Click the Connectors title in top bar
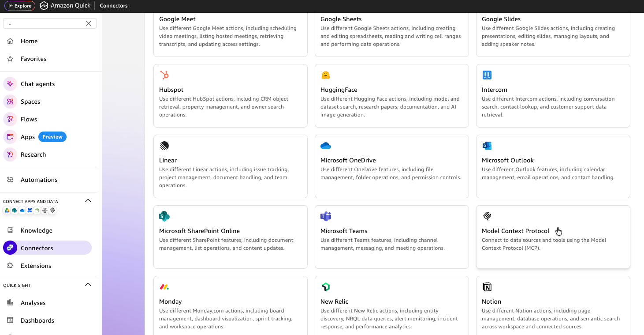The image size is (644, 335). tap(114, 6)
